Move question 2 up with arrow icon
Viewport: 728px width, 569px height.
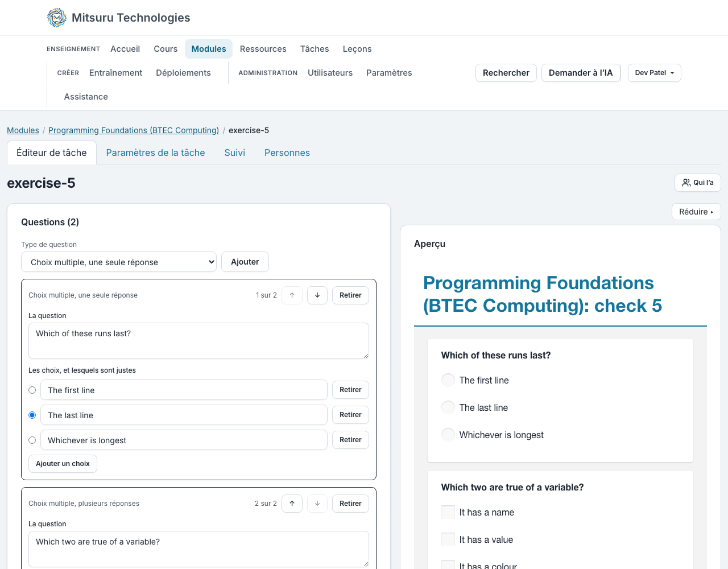click(292, 504)
